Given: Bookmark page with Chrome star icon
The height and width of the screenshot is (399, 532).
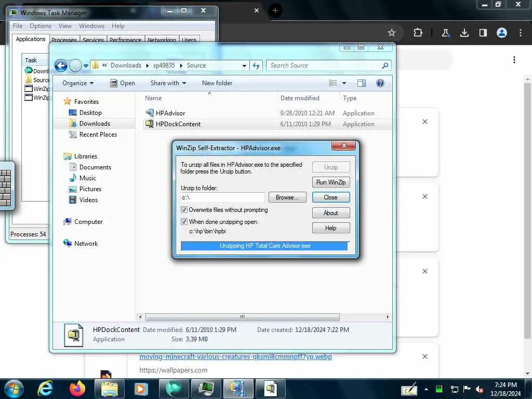Looking at the screenshot, I should click(392, 33).
